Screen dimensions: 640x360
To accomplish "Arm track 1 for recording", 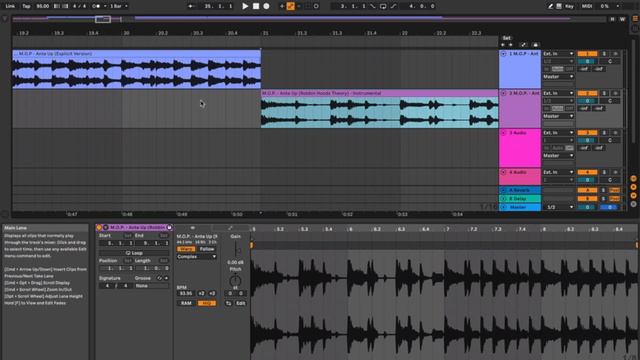I will tap(616, 53).
